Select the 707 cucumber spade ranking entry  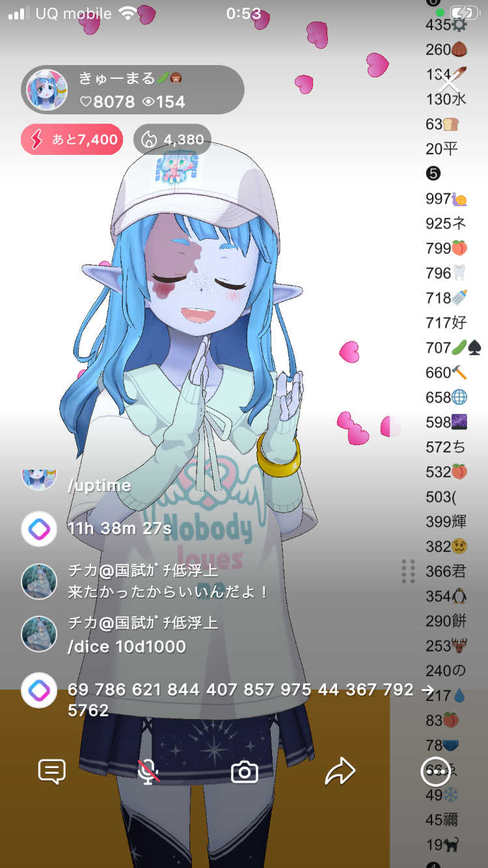454,347
